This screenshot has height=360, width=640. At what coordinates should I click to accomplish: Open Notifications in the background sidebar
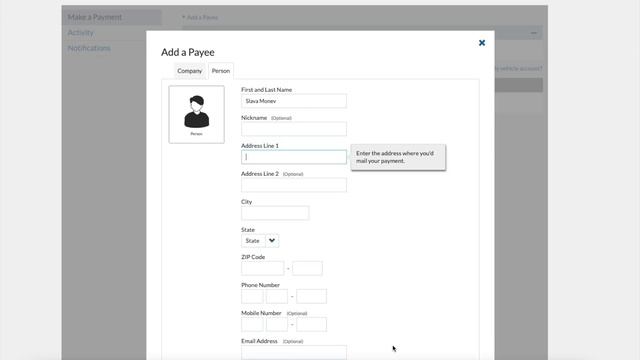[x=89, y=48]
